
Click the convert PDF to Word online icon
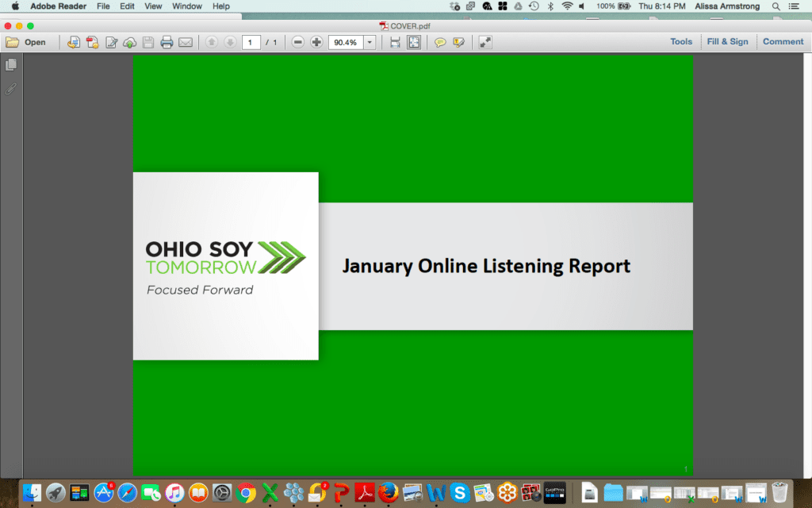coord(74,43)
